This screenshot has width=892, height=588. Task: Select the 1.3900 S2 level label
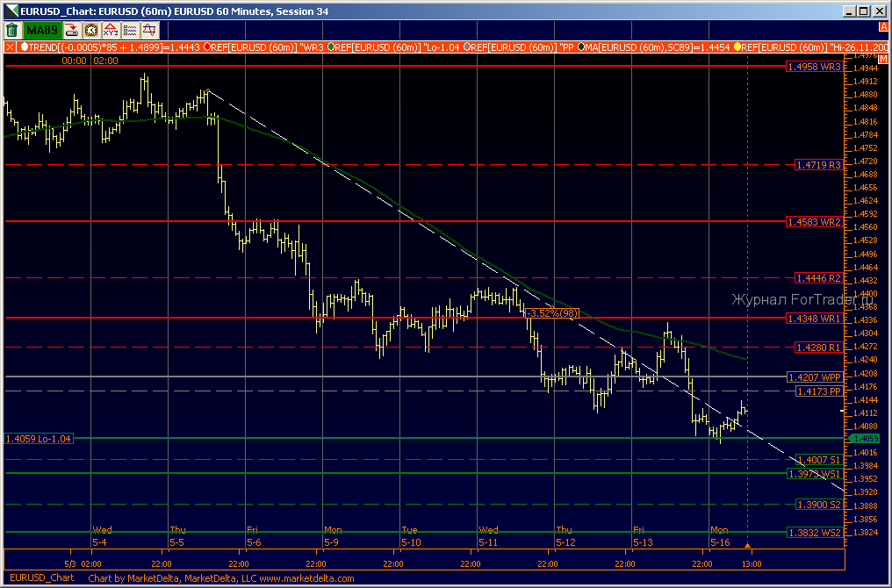818,505
